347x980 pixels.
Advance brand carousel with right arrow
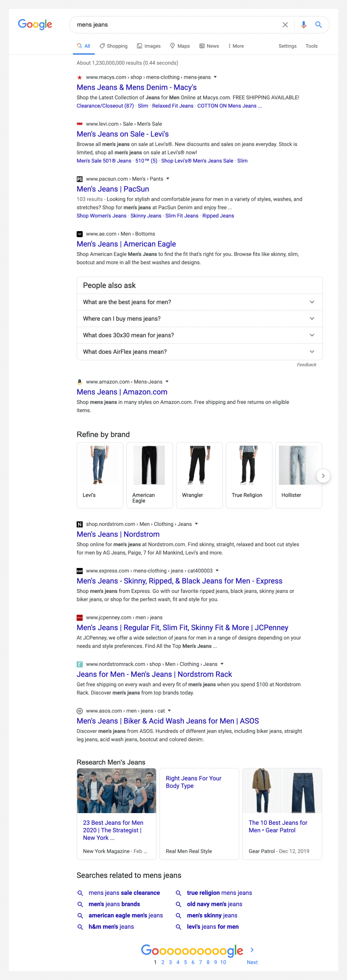(x=323, y=476)
